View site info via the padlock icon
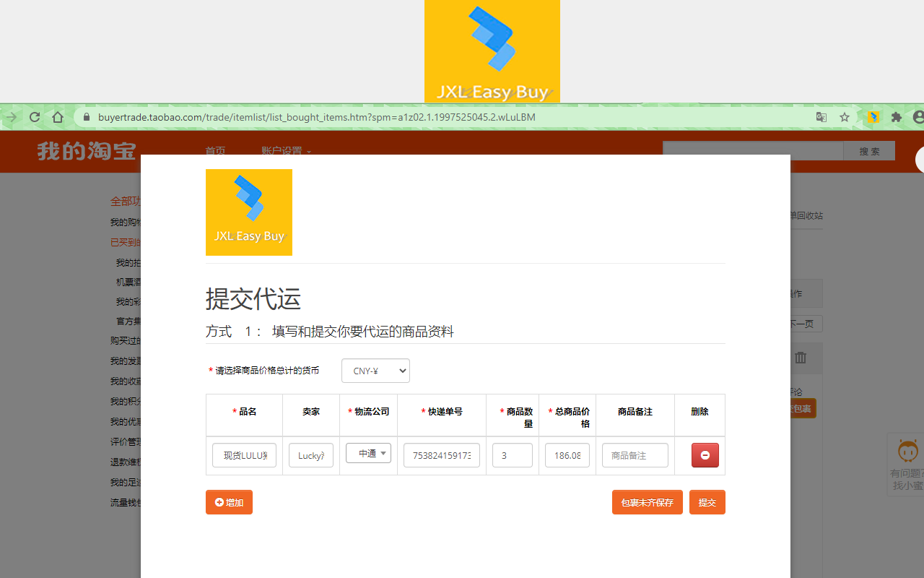924x578 pixels. pos(87,117)
